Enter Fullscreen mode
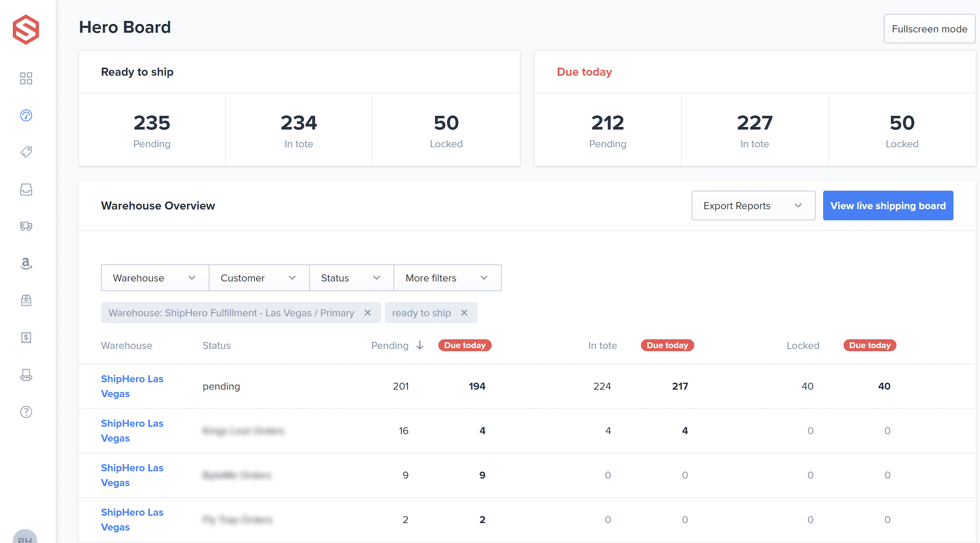 coord(929,28)
